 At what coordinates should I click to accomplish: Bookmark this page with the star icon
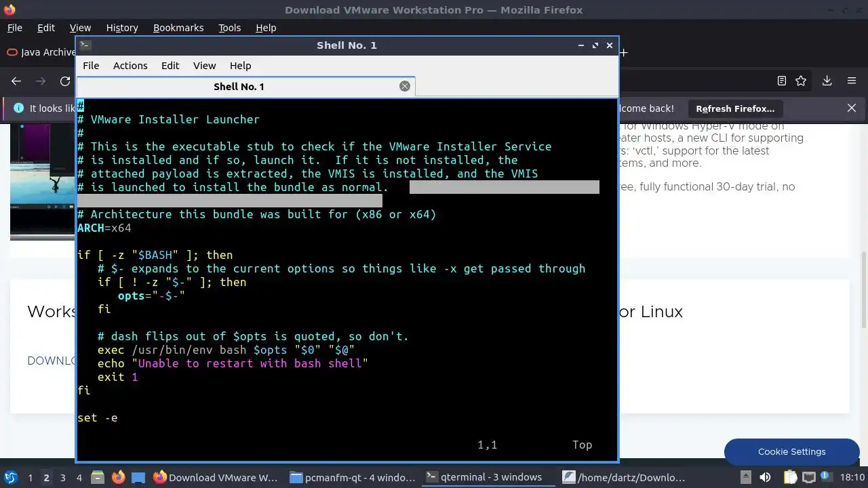click(801, 81)
